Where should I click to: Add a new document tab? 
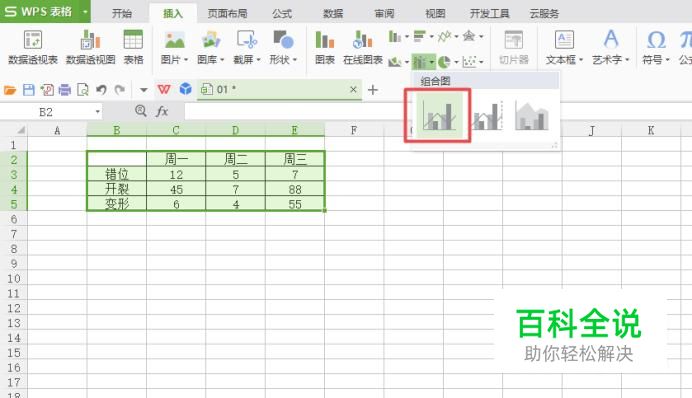pyautogui.click(x=373, y=90)
